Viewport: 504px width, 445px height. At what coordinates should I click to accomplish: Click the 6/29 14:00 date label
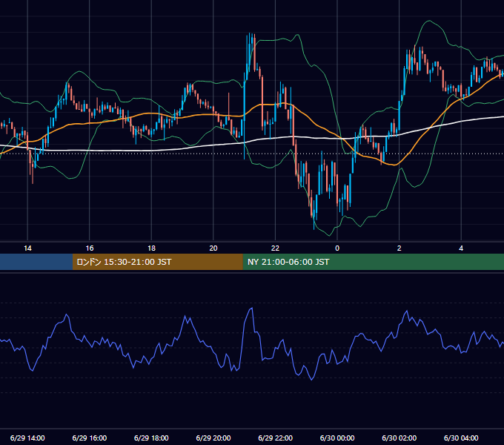[27, 438]
